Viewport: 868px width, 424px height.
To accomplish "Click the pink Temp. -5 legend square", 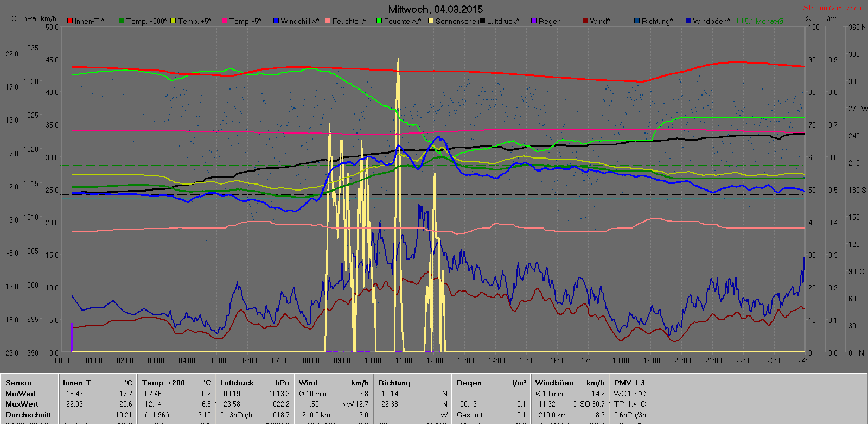I will tap(225, 21).
